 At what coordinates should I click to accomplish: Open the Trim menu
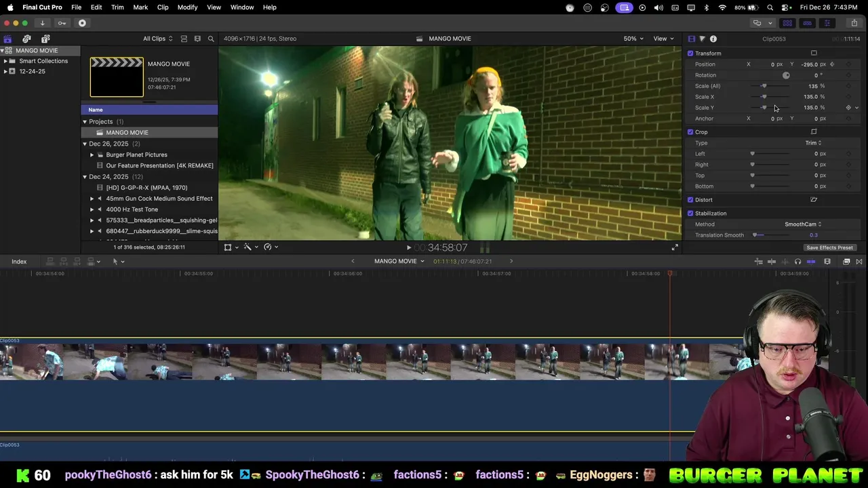(117, 7)
